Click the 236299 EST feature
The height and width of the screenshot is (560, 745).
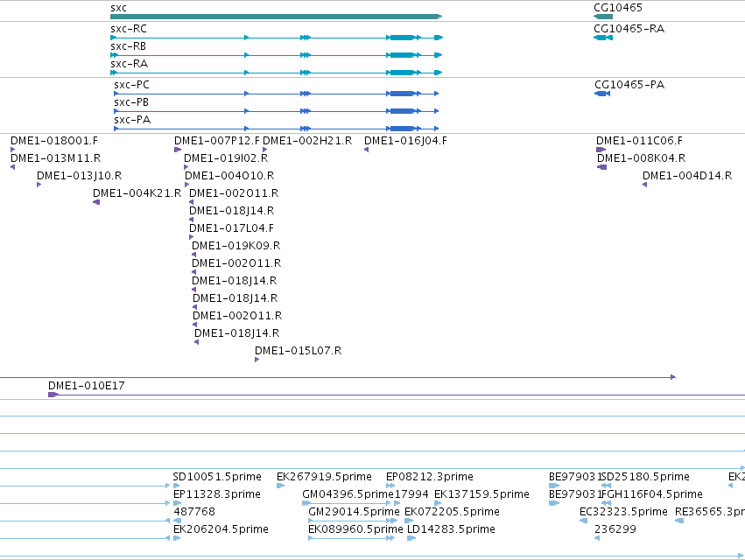point(597,538)
